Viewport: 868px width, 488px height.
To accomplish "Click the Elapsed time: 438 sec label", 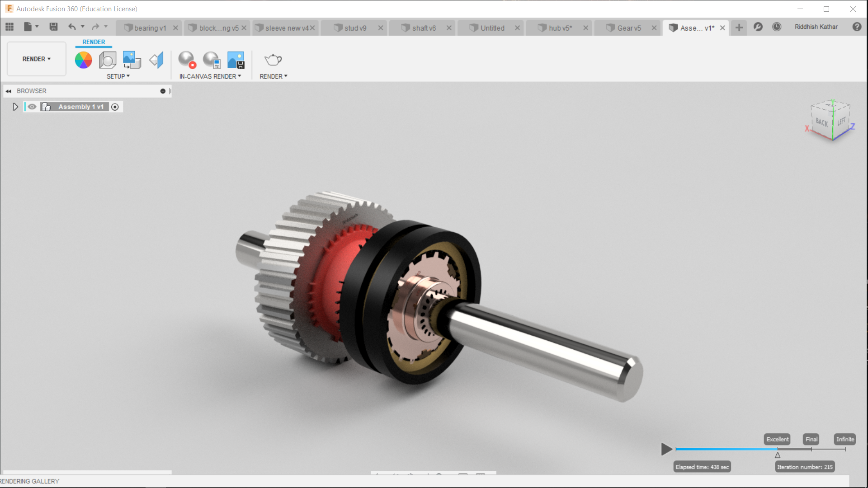I will point(702,467).
